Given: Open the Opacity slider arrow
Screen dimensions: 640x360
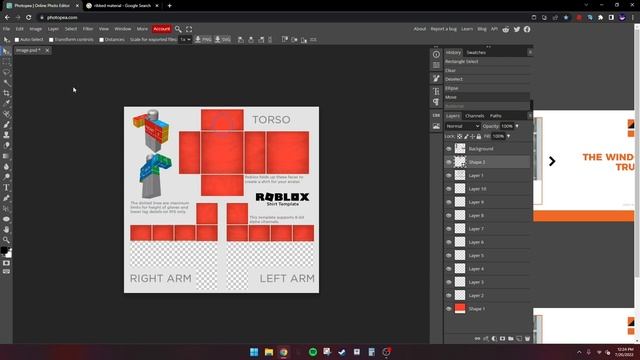Looking at the screenshot, I should point(517,126).
